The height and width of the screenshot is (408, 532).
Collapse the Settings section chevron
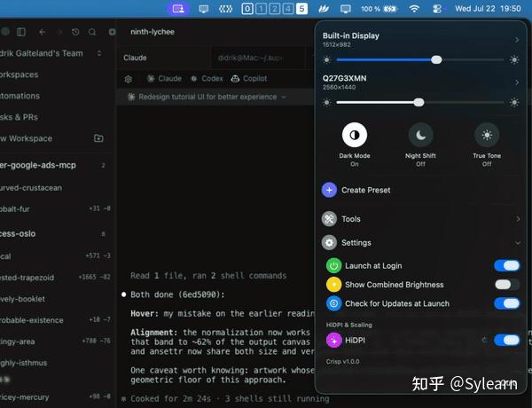[518, 243]
